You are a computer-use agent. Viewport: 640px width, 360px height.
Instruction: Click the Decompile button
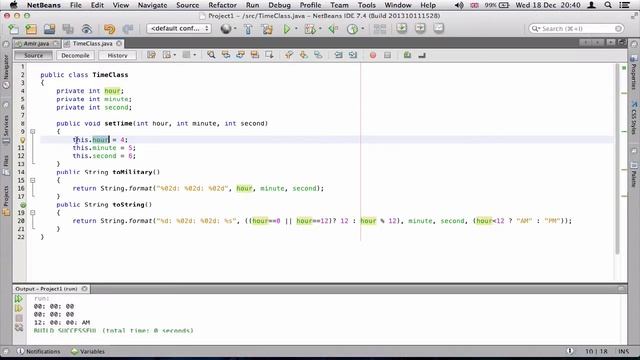(76, 56)
